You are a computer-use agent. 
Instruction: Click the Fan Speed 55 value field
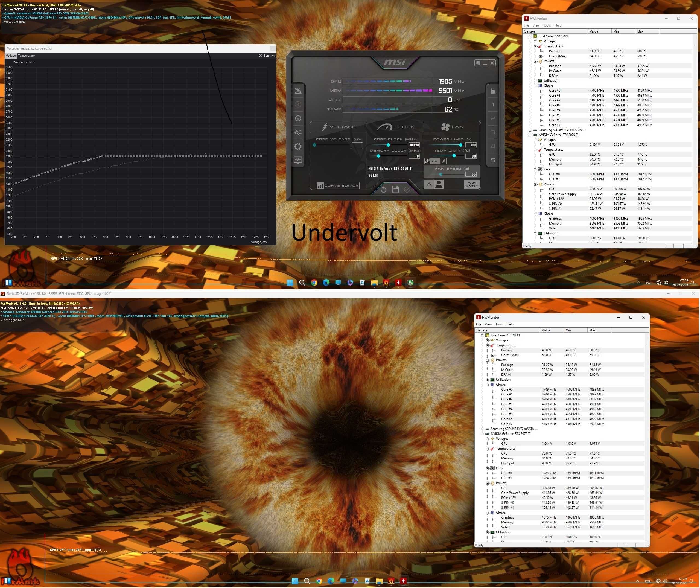coord(471,174)
